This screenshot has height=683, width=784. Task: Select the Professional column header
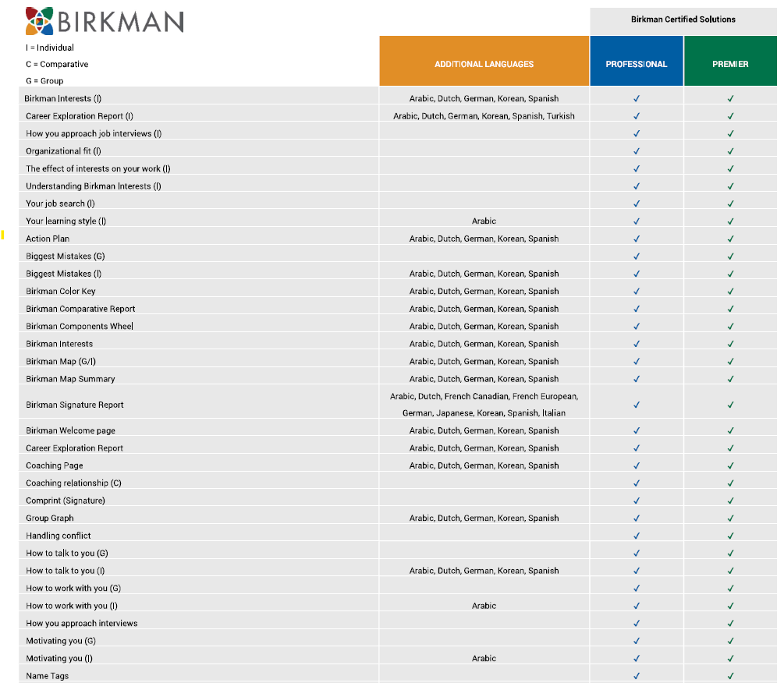(637, 61)
